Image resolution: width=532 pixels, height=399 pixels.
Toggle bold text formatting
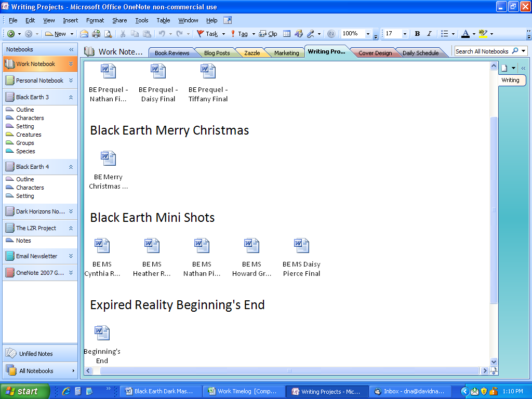(417, 34)
